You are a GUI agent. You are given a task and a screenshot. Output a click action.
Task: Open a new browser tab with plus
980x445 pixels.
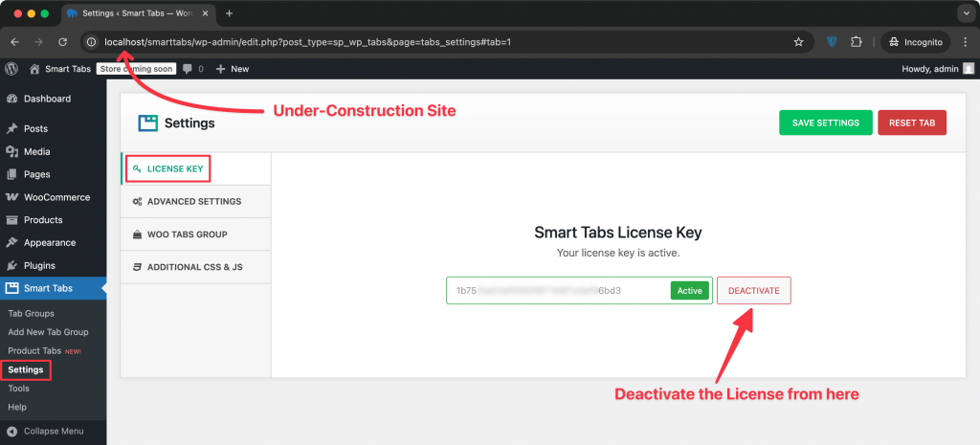[x=229, y=13]
